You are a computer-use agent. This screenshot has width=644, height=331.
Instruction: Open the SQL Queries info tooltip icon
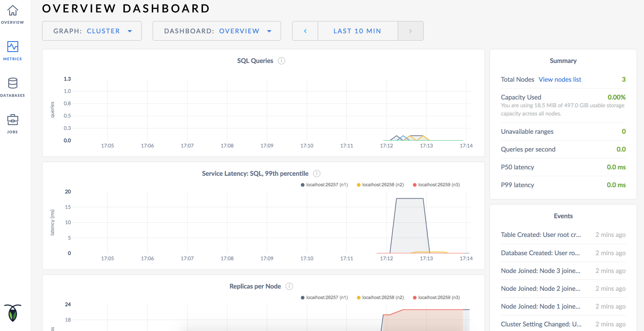click(x=282, y=60)
